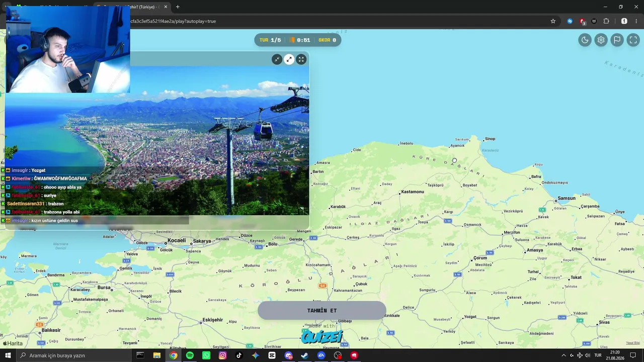The image size is (644, 362).
Task: Click Kocaeli on the map
Action: [177, 240]
